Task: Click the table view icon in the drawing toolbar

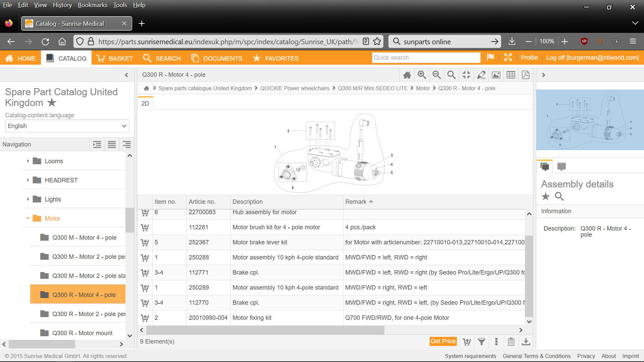Action: coord(511,75)
